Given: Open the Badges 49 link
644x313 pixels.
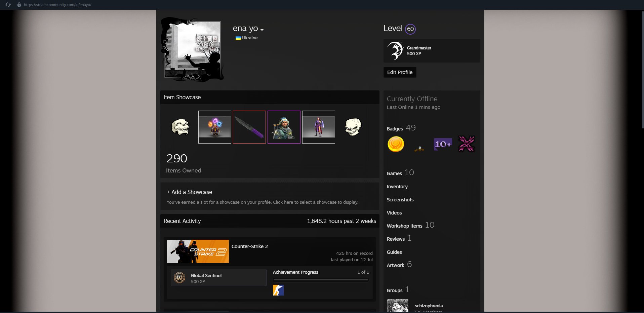Looking at the screenshot, I should (x=401, y=128).
